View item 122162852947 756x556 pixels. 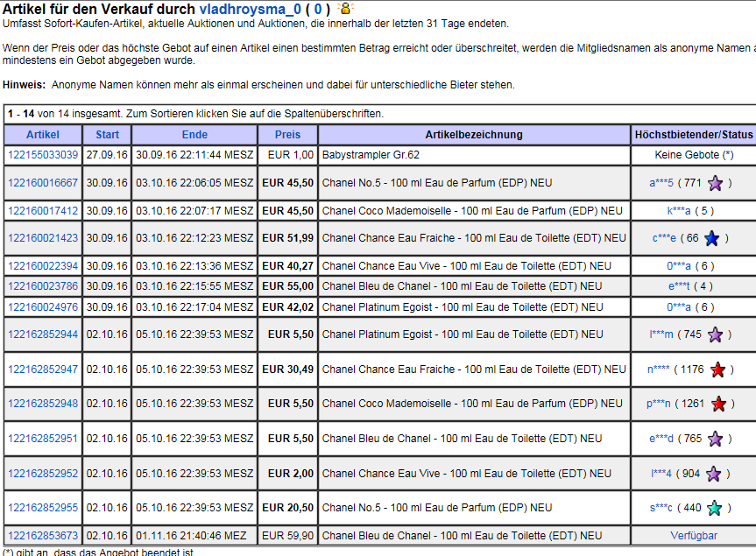[43, 369]
